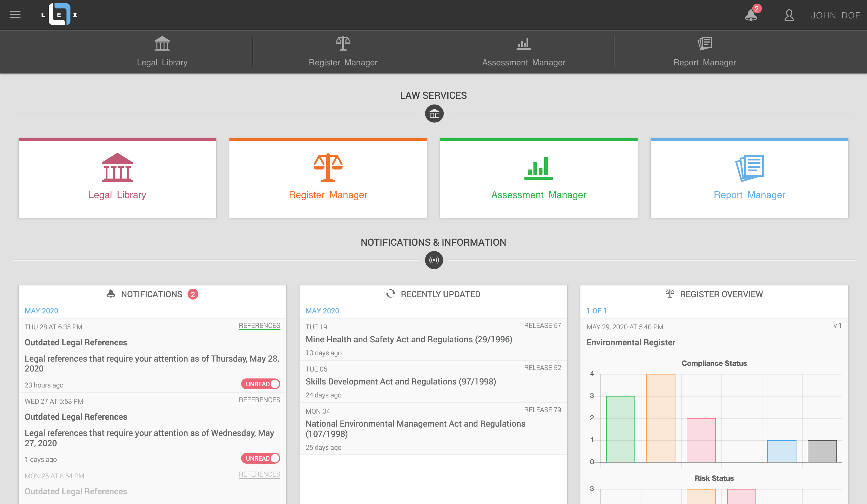Open Mine Health and Safety Act entry
Screen dimensions: 867x504
[409, 339]
